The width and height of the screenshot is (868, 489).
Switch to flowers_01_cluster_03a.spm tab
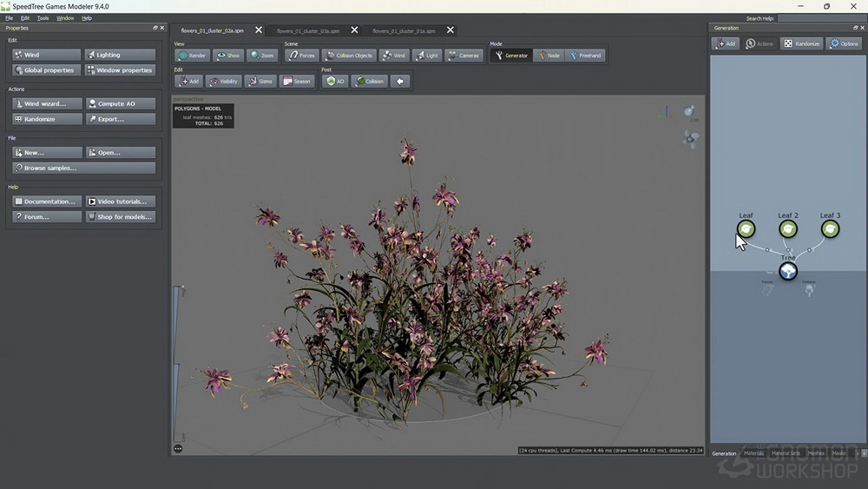point(308,31)
